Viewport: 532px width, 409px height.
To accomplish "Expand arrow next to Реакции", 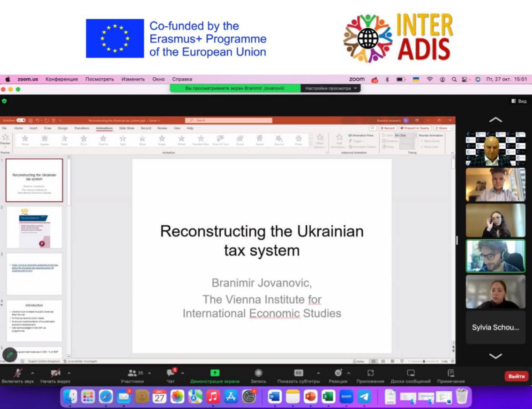I will click(349, 373).
